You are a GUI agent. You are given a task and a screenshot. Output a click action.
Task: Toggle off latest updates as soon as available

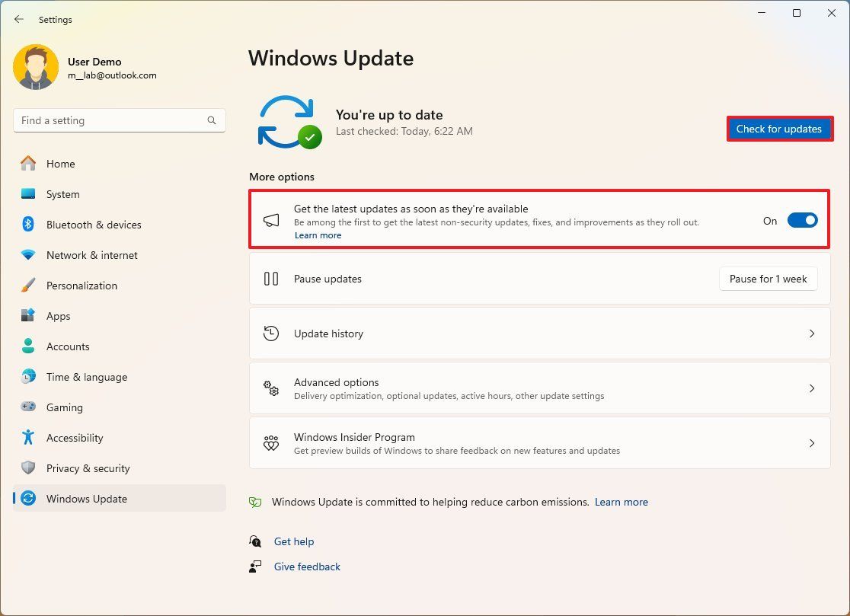pos(802,219)
